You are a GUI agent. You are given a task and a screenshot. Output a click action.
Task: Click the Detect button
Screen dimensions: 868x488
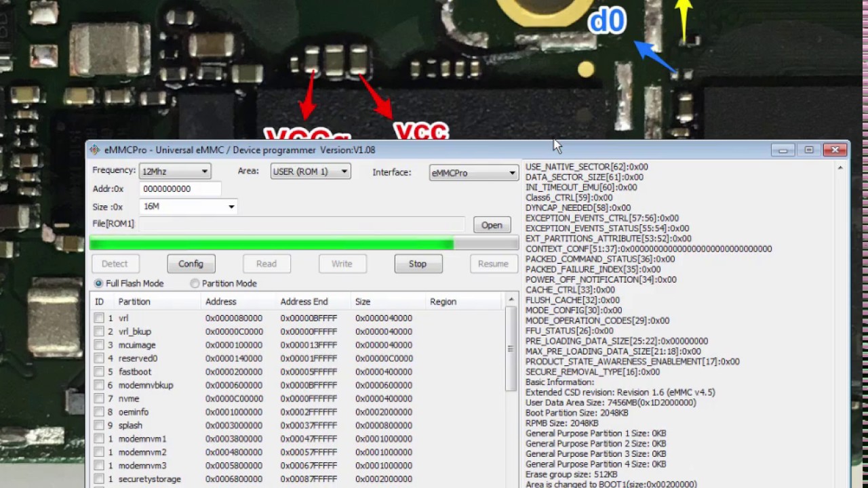tap(115, 264)
